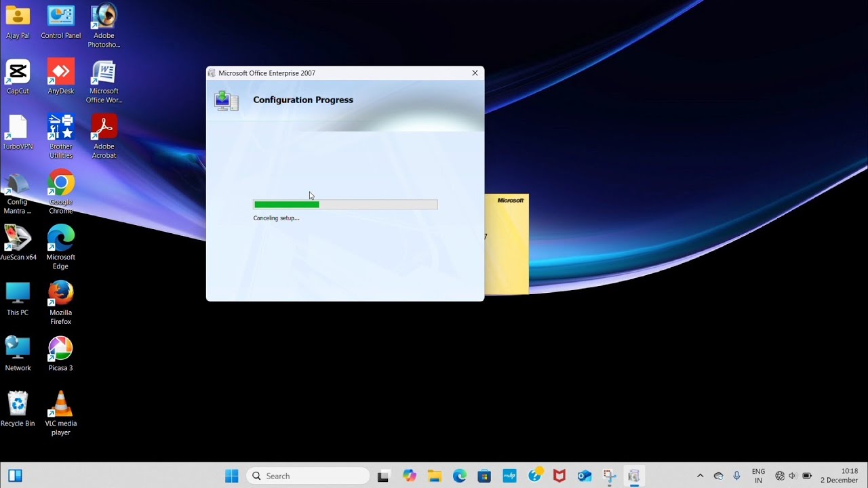Open Get Help taskbar icon
Viewport: 868px width, 488px height.
click(535, 476)
